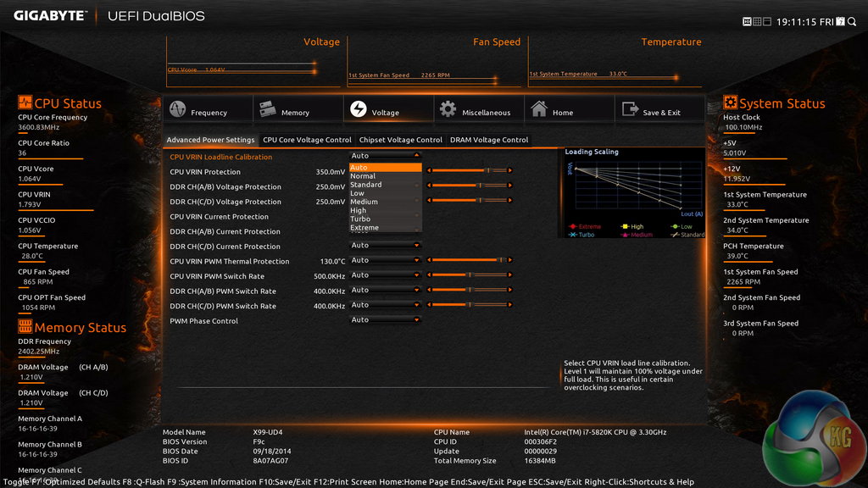Open the Memory section icon

267,110
